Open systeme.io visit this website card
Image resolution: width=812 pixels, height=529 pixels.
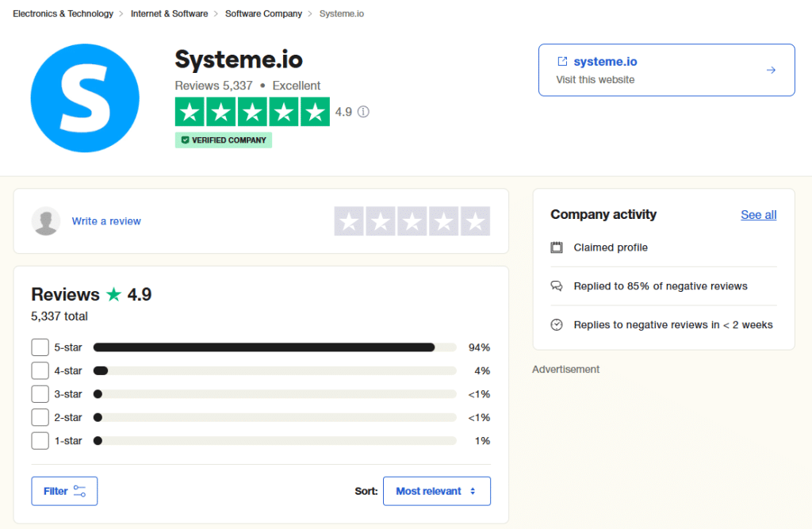666,70
